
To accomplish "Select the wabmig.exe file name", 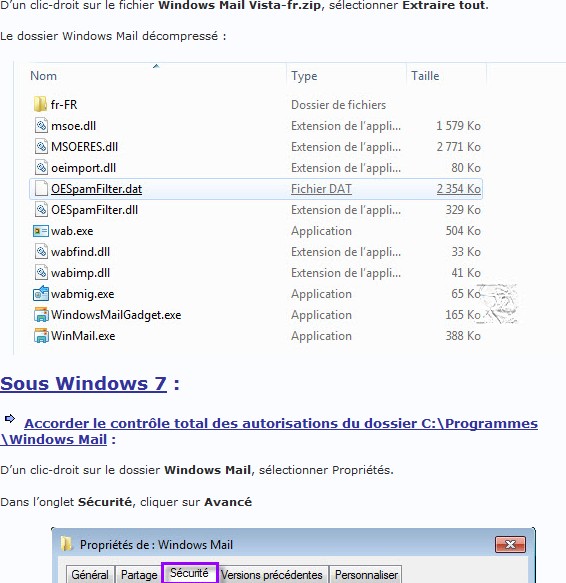I will tap(83, 294).
